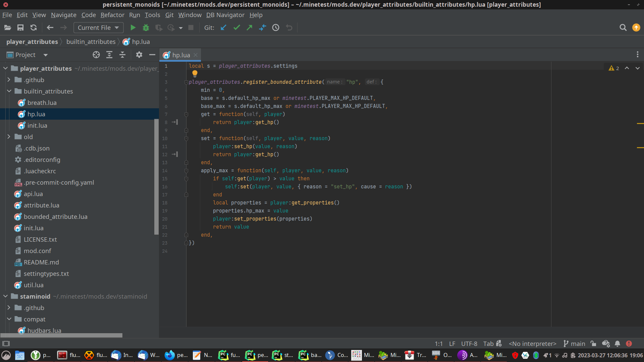Click the Project panel horizontal scrollbar
The image size is (644, 362).
tap(61, 335)
